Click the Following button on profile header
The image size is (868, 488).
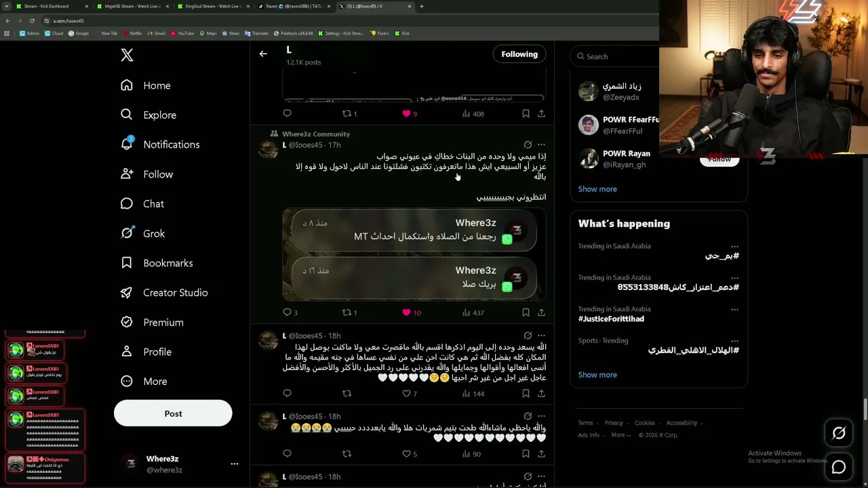pos(519,54)
